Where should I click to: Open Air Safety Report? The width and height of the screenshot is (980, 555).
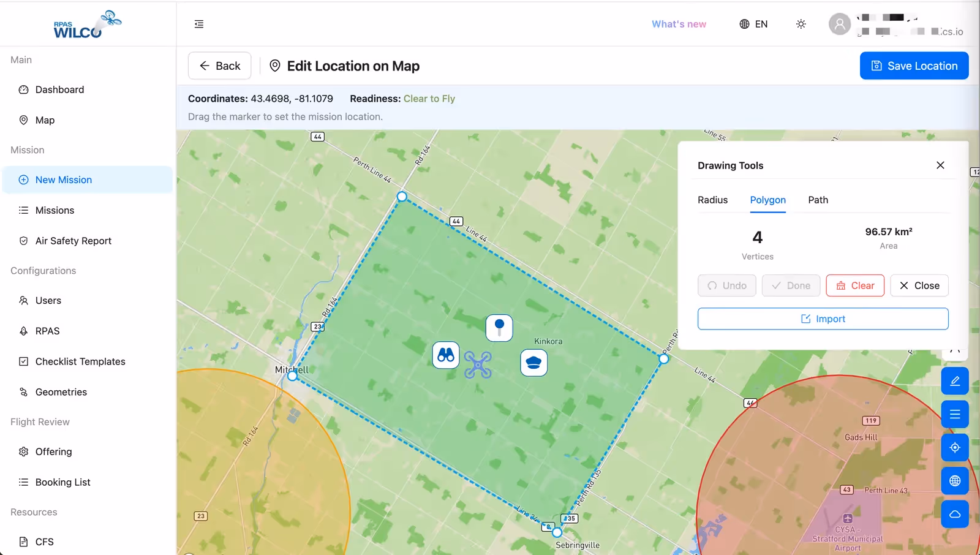[x=88, y=241]
